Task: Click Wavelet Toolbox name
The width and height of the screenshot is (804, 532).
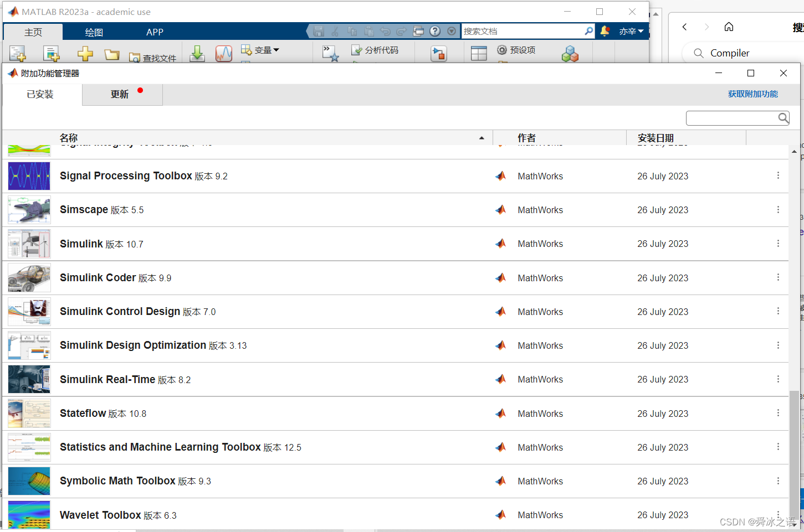Action: tap(100, 515)
